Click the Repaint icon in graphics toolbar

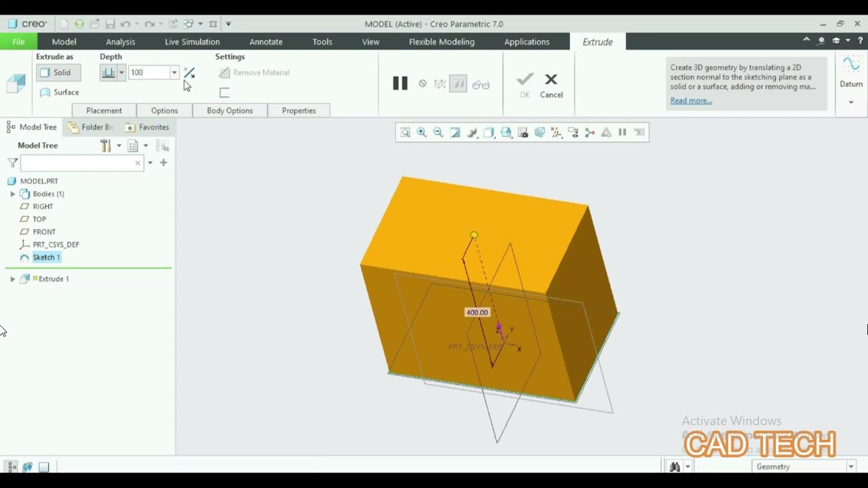click(455, 132)
